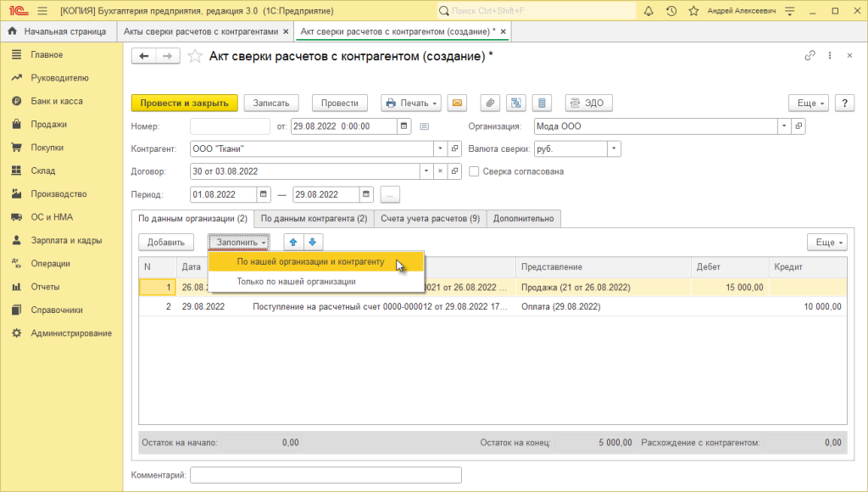Add this document to favorites with star
This screenshot has height=492, width=868.
pos(195,56)
